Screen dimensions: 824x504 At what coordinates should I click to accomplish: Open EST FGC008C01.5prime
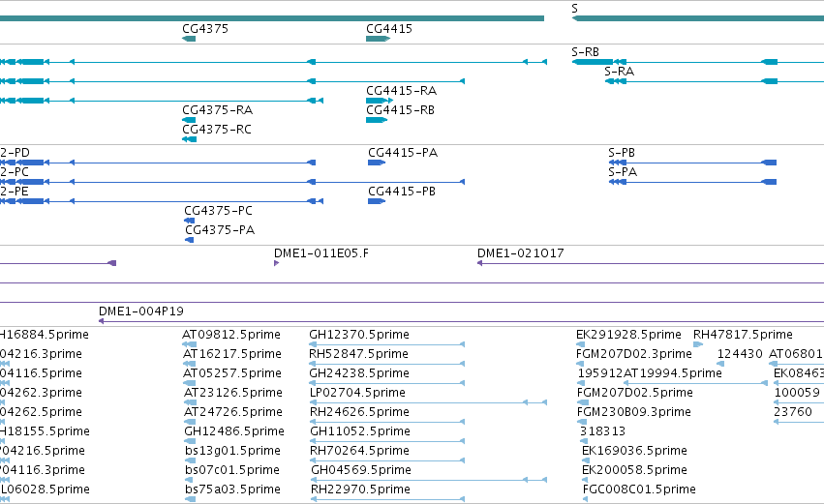(639, 489)
